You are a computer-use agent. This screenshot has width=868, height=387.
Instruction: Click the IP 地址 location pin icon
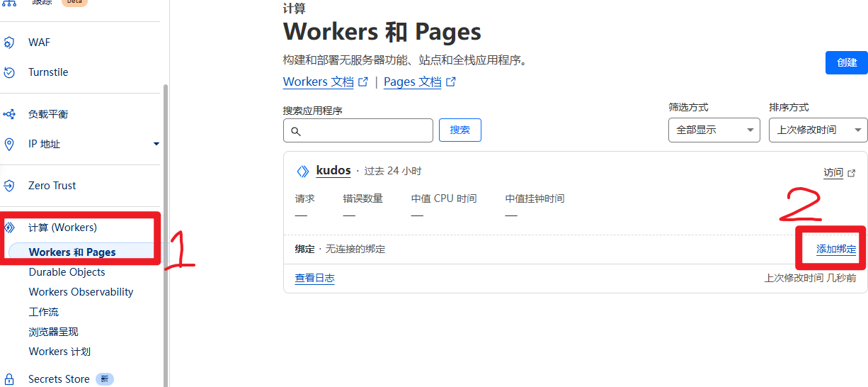click(9, 144)
